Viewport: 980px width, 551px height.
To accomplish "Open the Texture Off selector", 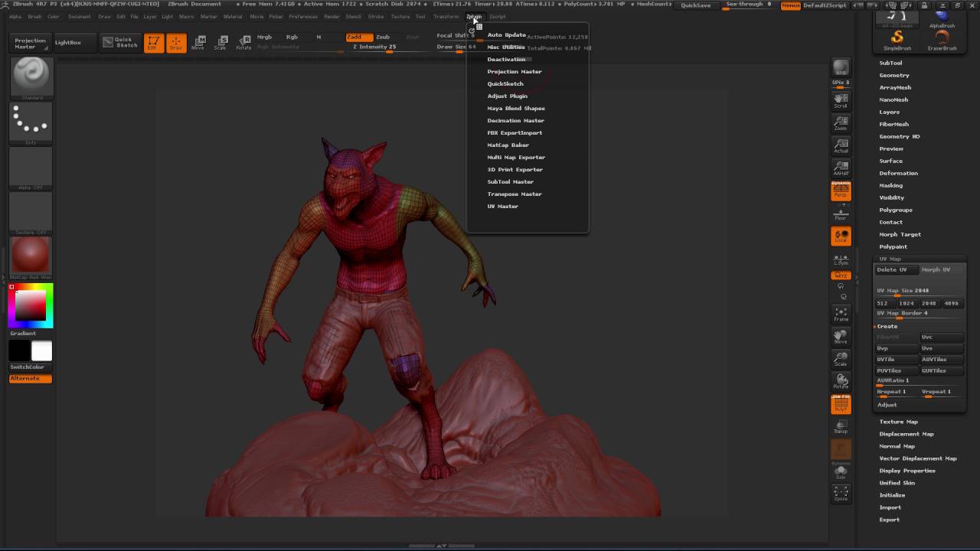I will (x=31, y=213).
